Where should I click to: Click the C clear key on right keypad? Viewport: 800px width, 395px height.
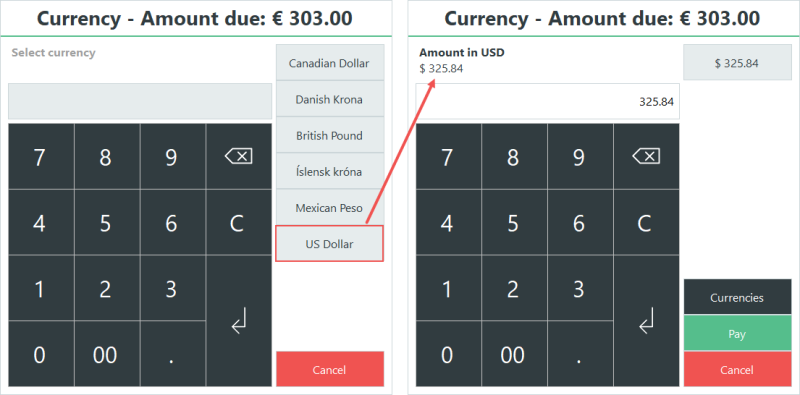pyautogui.click(x=646, y=223)
